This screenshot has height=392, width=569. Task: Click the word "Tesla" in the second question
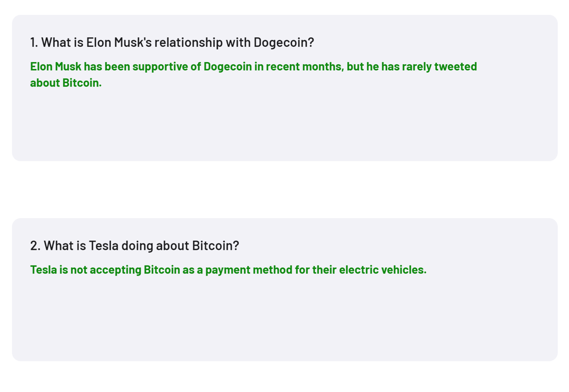coord(103,246)
